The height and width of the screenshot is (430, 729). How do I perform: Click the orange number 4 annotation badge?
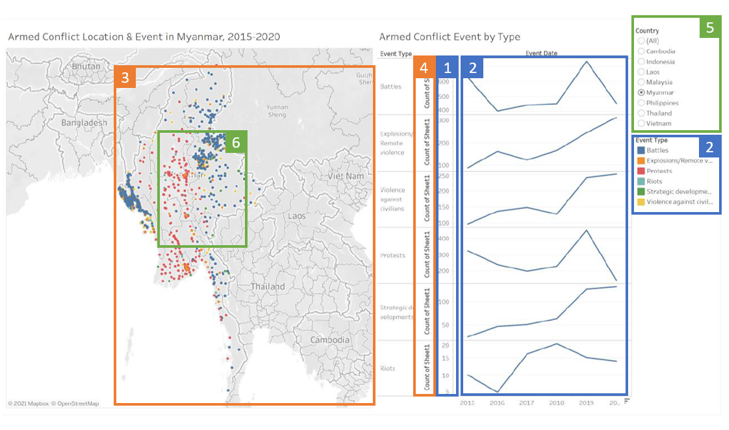[425, 68]
